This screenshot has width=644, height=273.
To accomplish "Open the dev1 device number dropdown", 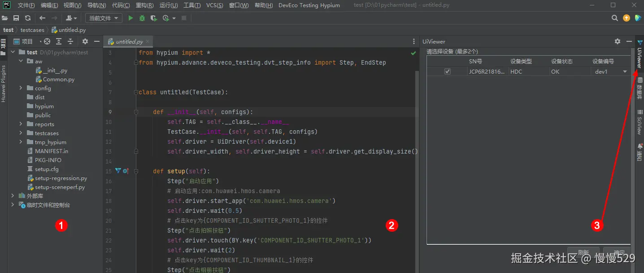I will click(625, 72).
